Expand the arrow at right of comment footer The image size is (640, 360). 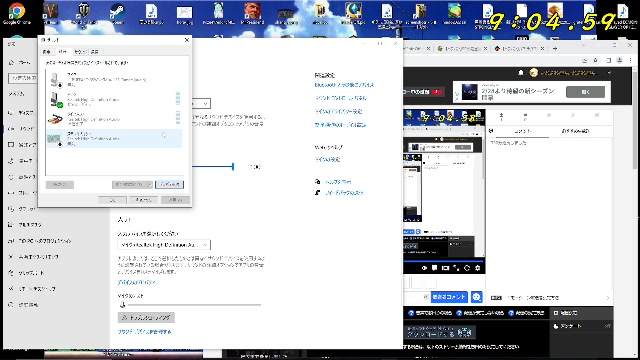(608, 298)
